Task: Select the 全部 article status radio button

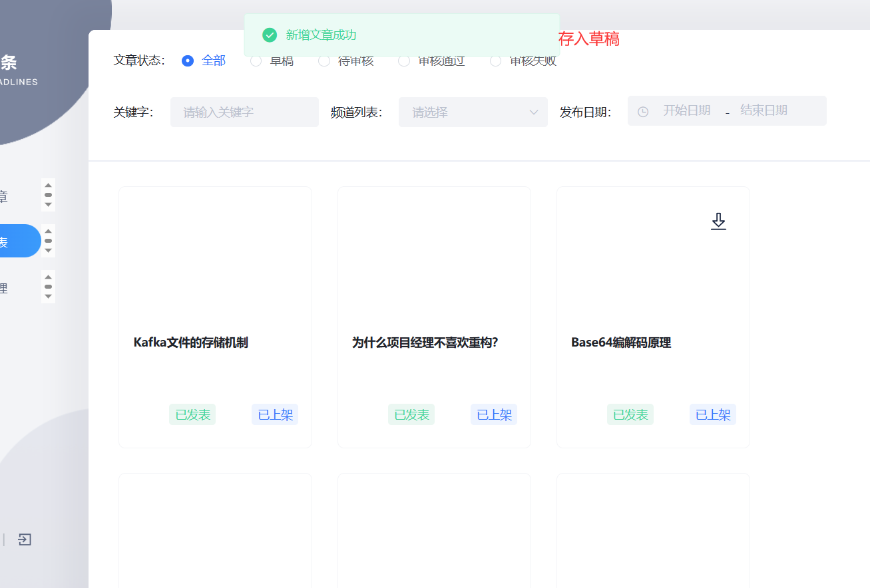Action: [x=188, y=61]
